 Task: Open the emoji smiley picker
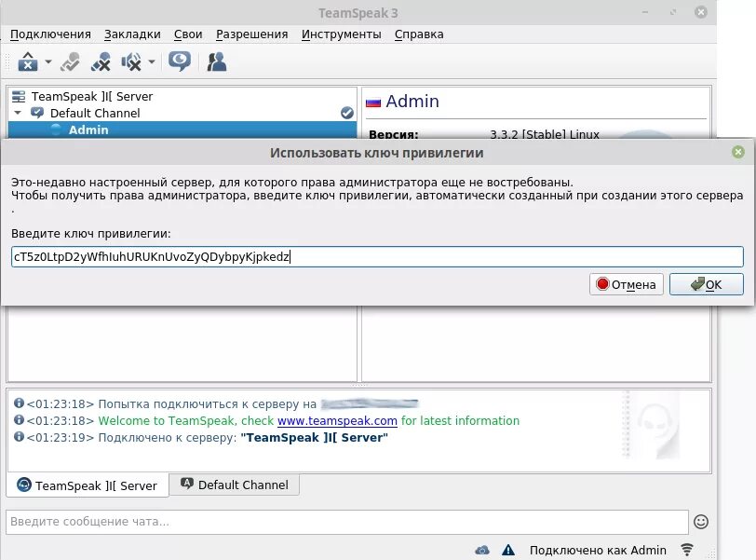point(700,522)
